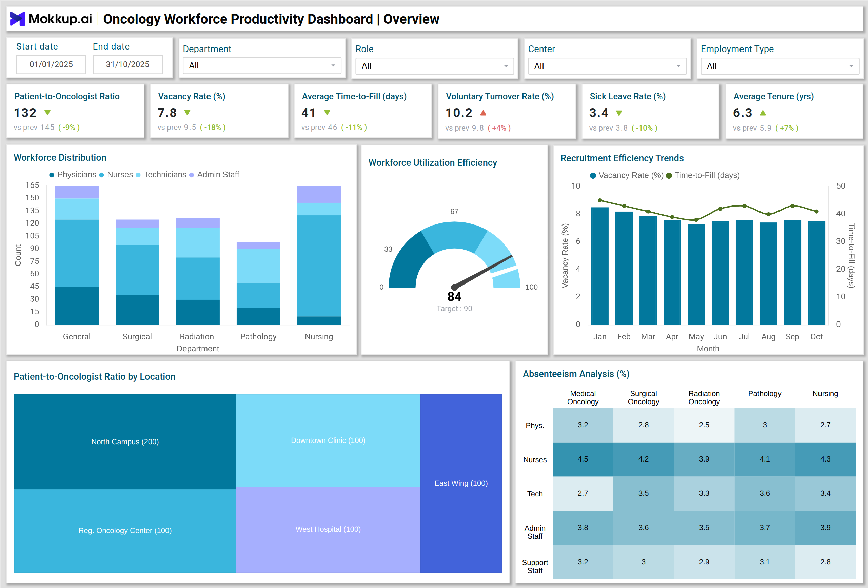Click the gauge needle at value 84
This screenshot has width=868, height=588.
tap(483, 272)
